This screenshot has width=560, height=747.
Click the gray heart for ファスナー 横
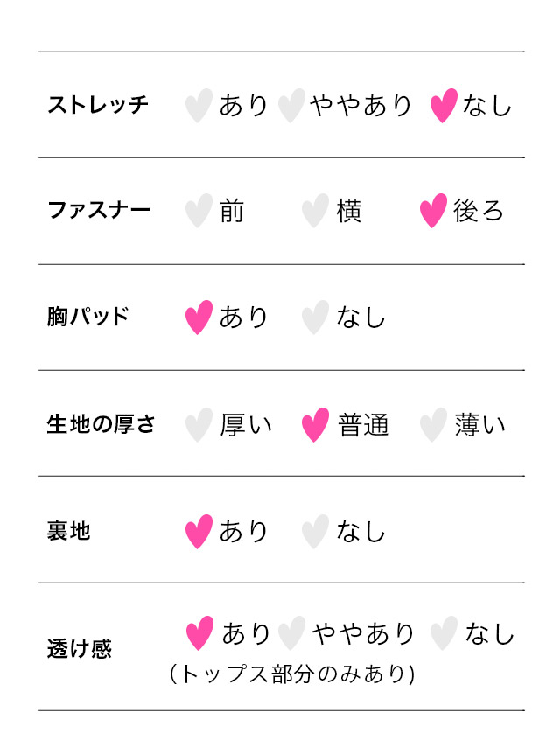click(x=315, y=211)
